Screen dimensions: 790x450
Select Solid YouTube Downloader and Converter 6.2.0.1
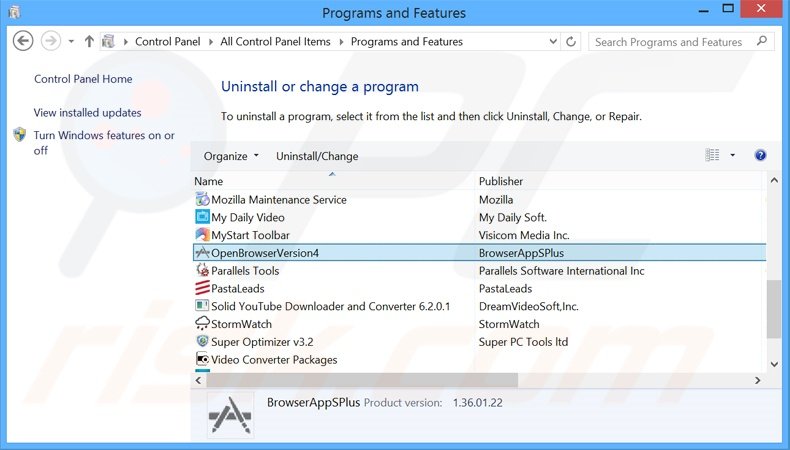click(x=331, y=306)
